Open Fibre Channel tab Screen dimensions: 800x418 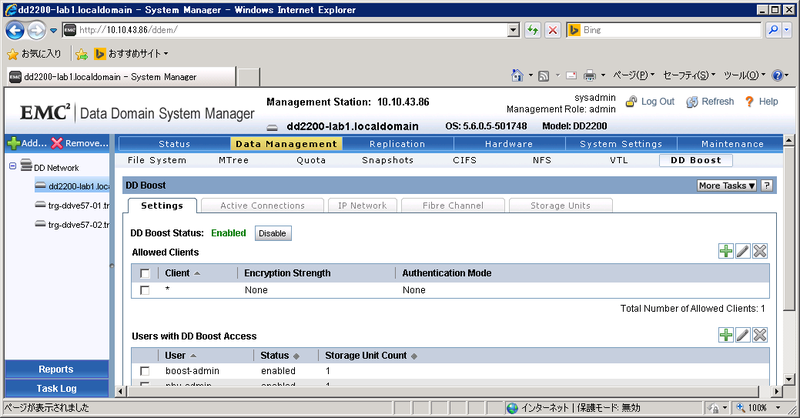click(x=453, y=206)
